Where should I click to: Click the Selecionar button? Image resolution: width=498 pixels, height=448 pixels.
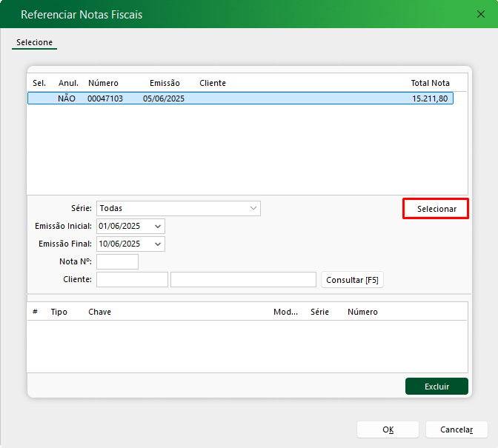pyautogui.click(x=436, y=209)
